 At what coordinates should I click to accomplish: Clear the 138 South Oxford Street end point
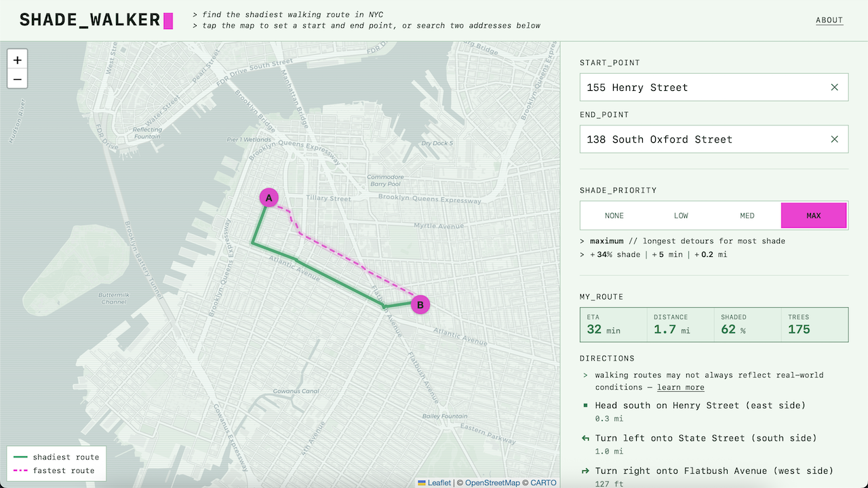pyautogui.click(x=835, y=140)
